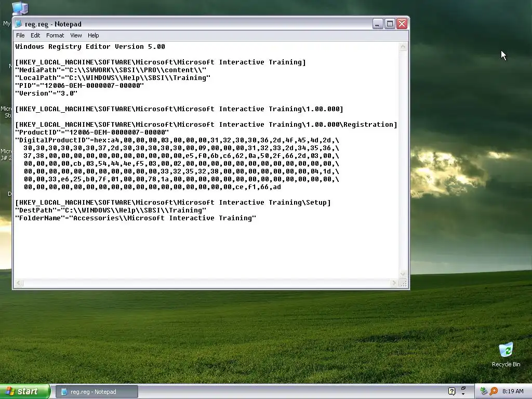Image resolution: width=532 pixels, height=399 pixels.
Task: Click the "MediaPath" line in the text
Action: tap(111, 70)
